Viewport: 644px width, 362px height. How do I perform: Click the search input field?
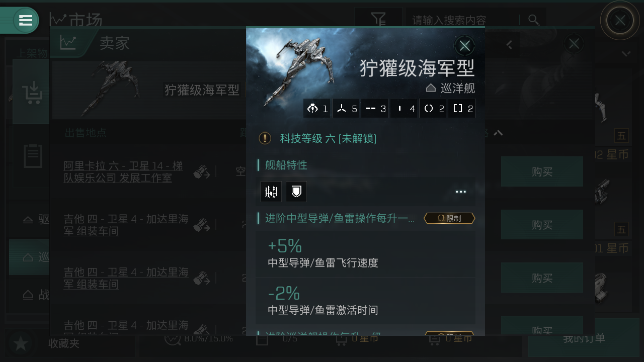click(x=463, y=20)
